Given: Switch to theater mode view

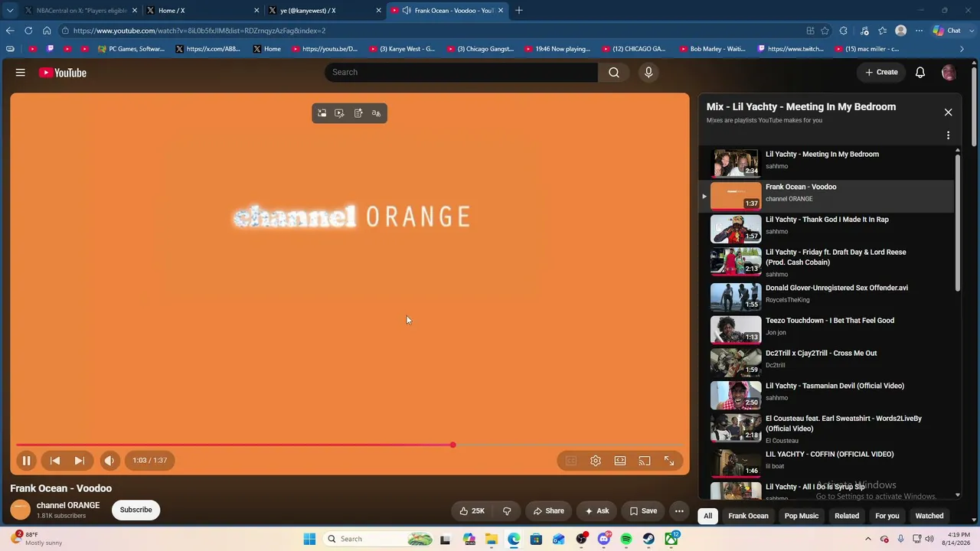Looking at the screenshot, I should (620, 461).
